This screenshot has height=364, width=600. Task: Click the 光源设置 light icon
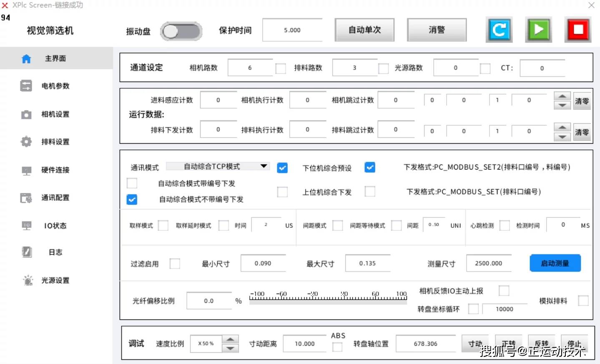click(28, 280)
